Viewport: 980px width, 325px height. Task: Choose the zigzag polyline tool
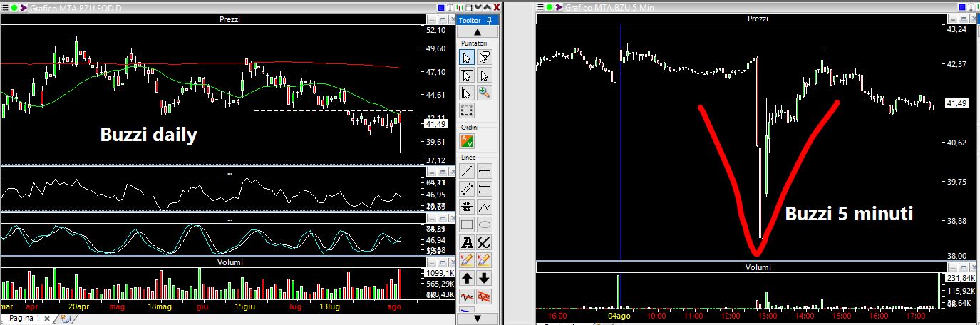485,207
